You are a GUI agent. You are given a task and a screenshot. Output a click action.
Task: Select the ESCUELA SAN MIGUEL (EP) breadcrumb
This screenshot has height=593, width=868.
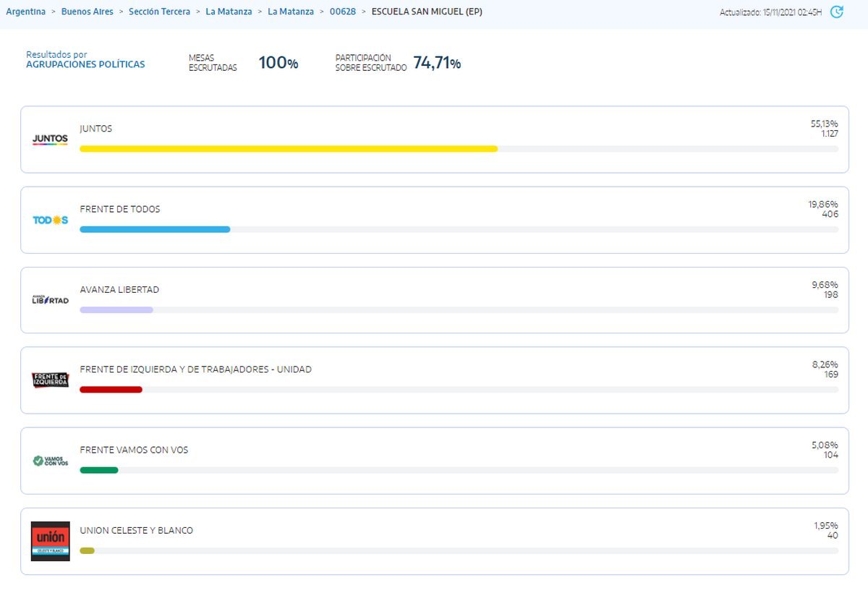pyautogui.click(x=427, y=12)
